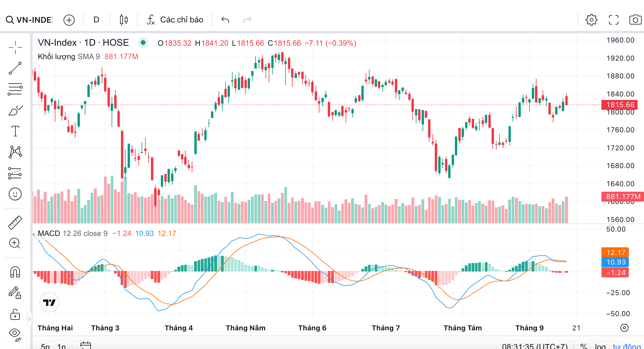644x349 pixels.
Task: Open go to date calendar
Action: (x=86, y=345)
